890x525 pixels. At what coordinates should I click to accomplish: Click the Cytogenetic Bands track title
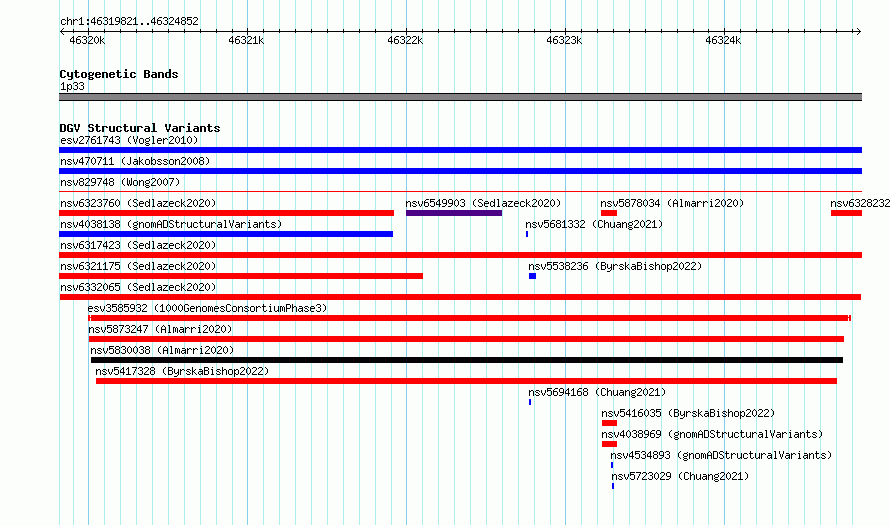click(119, 74)
